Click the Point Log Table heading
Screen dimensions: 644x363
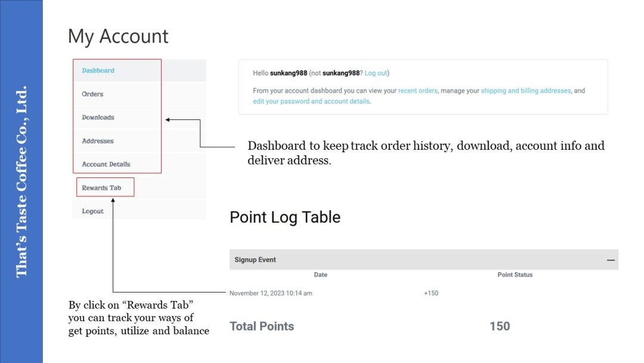tap(285, 217)
